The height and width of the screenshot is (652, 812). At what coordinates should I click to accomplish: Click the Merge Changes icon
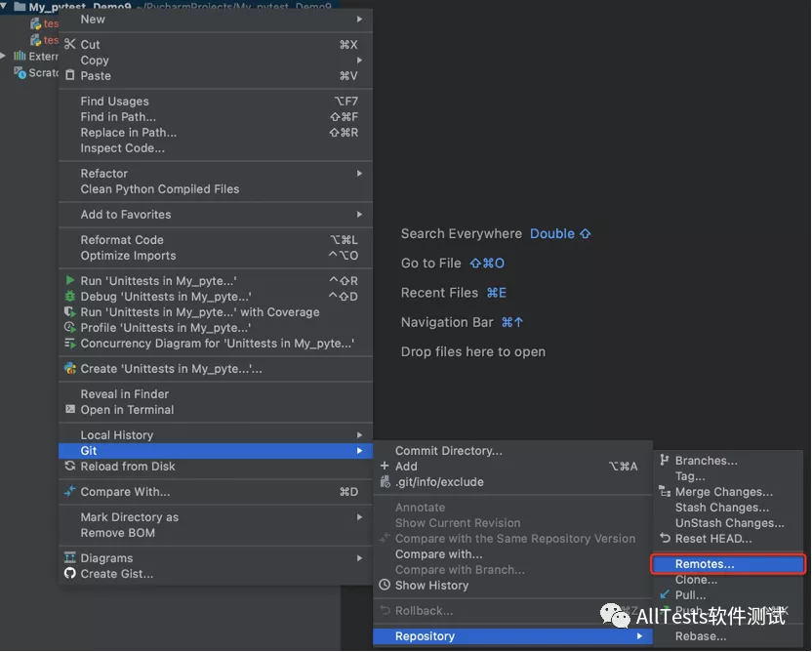(x=665, y=491)
